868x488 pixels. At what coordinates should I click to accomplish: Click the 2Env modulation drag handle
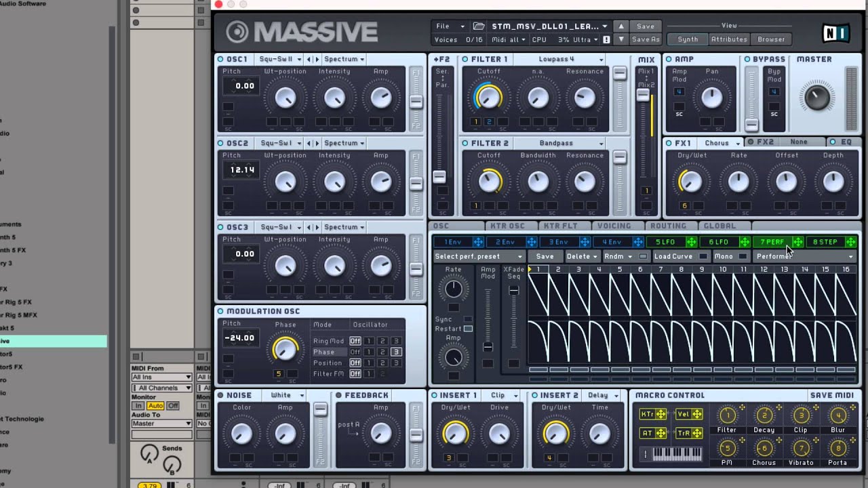point(532,242)
